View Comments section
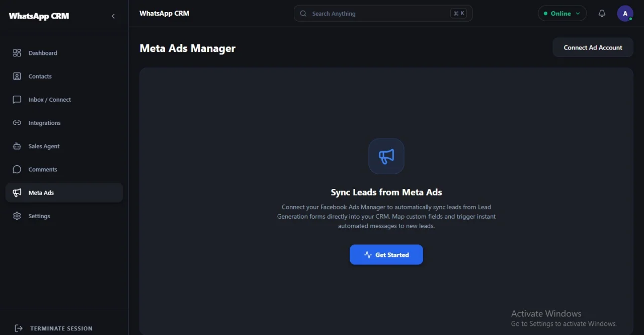 (64, 169)
